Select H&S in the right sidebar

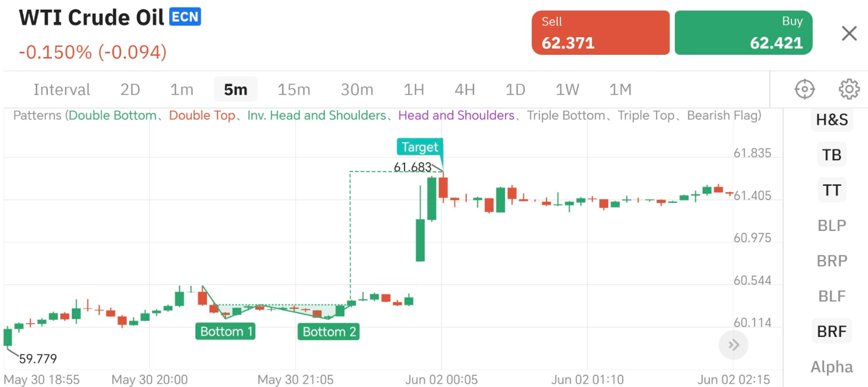[x=832, y=120]
